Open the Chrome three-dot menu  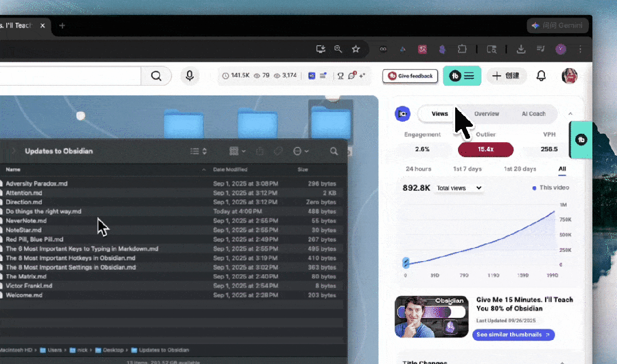(580, 49)
